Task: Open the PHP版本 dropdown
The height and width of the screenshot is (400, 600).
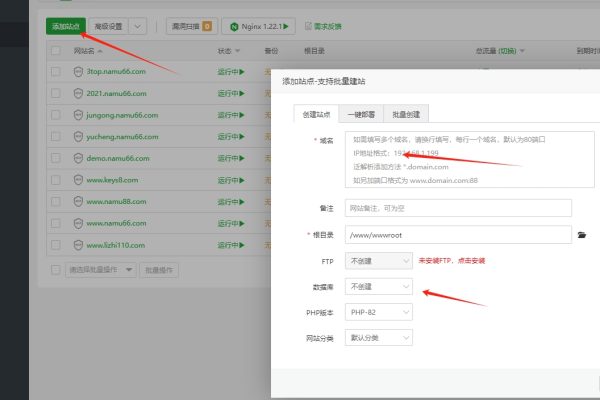Action: [x=379, y=312]
